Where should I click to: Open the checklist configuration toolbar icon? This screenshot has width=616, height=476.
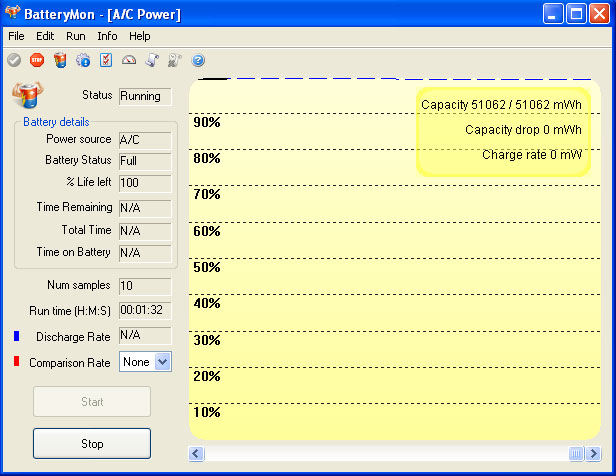pos(106,60)
